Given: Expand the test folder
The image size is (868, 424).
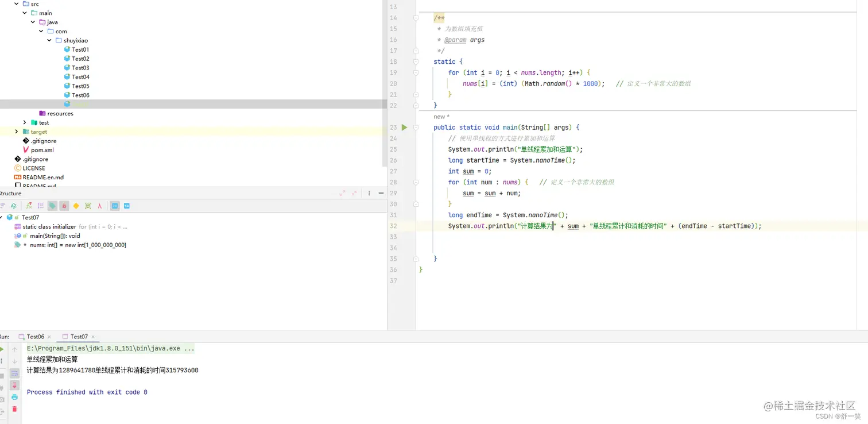Looking at the screenshot, I should click(25, 122).
